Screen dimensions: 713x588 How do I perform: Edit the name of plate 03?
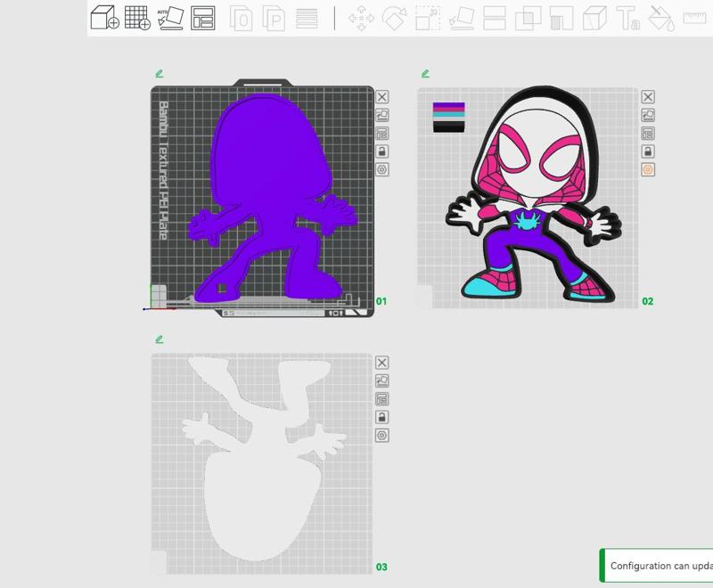coord(160,339)
